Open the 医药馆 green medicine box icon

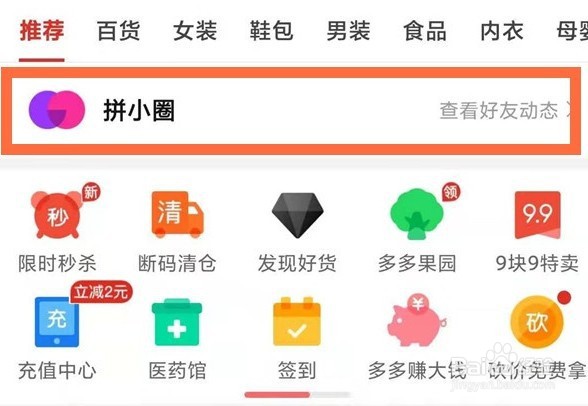(x=177, y=322)
